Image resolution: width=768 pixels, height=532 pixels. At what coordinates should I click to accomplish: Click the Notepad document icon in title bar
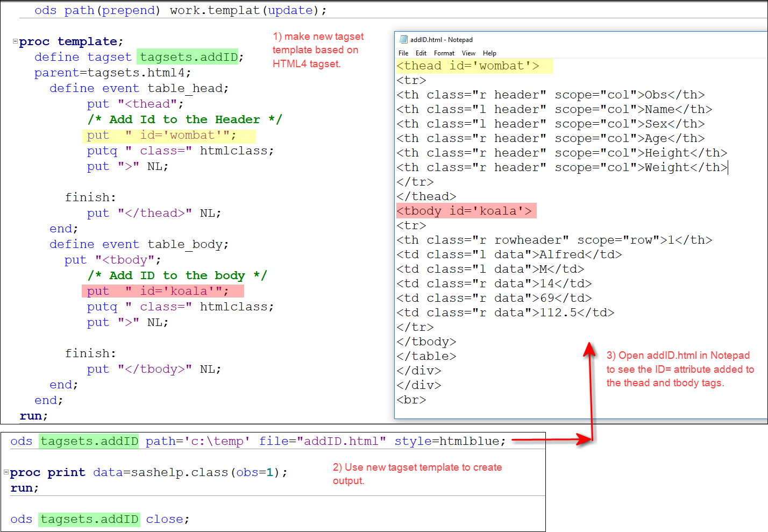pyautogui.click(x=403, y=39)
